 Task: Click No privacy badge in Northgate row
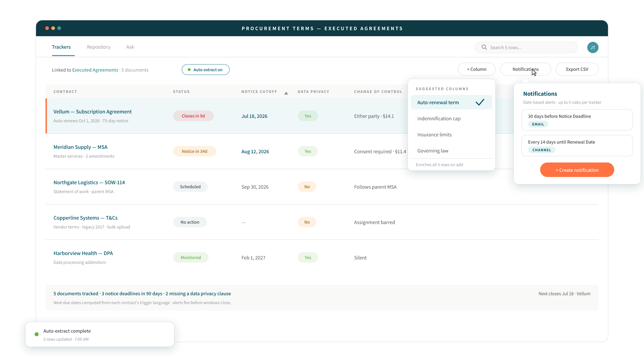coord(307,187)
